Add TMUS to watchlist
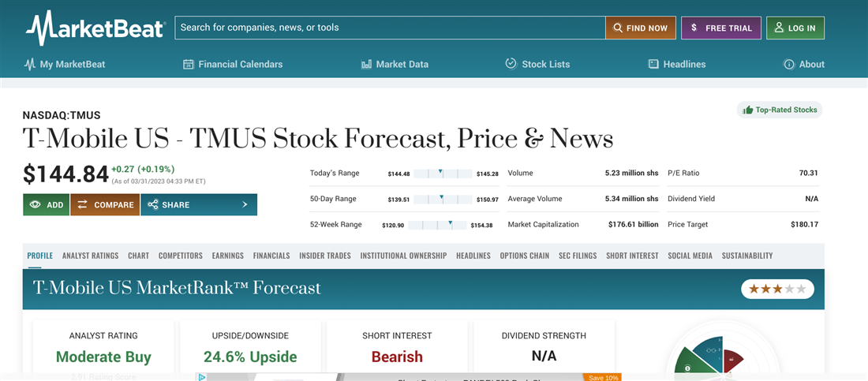Image resolution: width=868 pixels, height=381 pixels. click(x=46, y=205)
